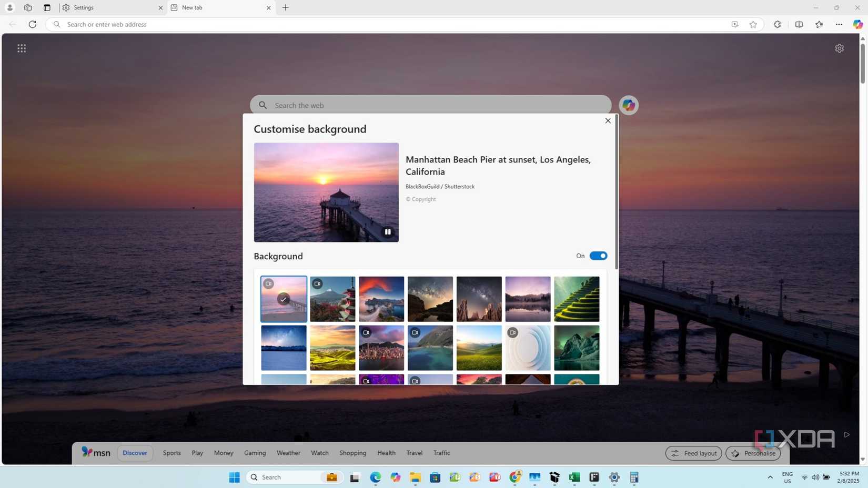The height and width of the screenshot is (488, 868).
Task: Turn off the Background toggle
Action: tap(598, 256)
